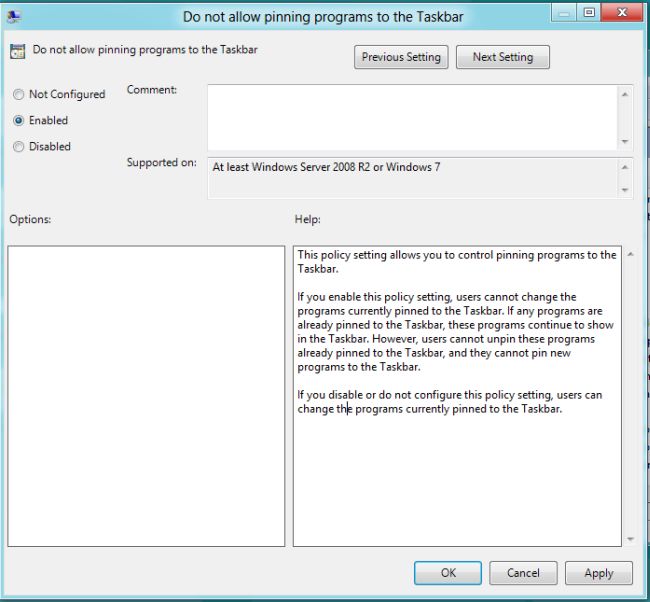Maximize the policy dialog window
Image resolution: width=650 pixels, height=602 pixels.
pyautogui.click(x=589, y=12)
